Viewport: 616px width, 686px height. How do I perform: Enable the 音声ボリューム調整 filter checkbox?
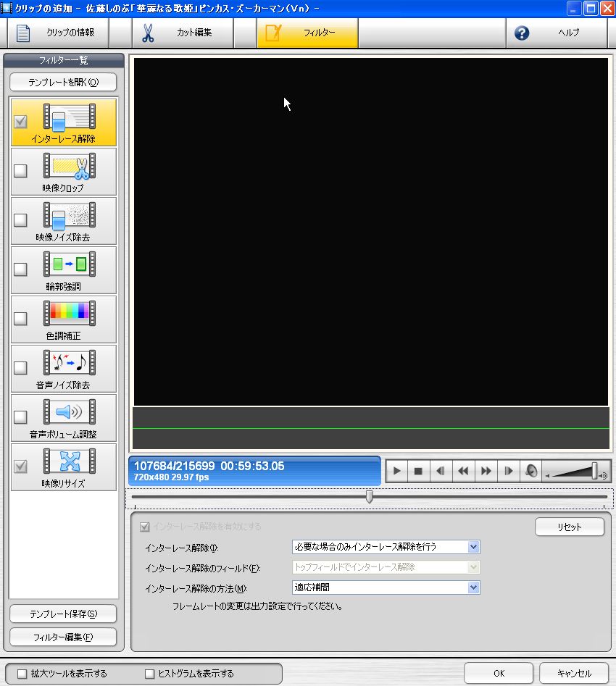point(20,417)
